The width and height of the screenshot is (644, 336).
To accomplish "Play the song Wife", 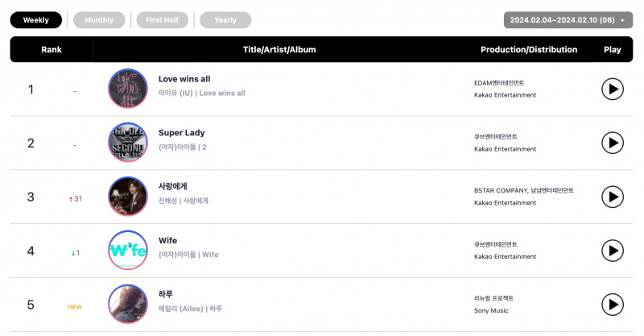I will [613, 251].
